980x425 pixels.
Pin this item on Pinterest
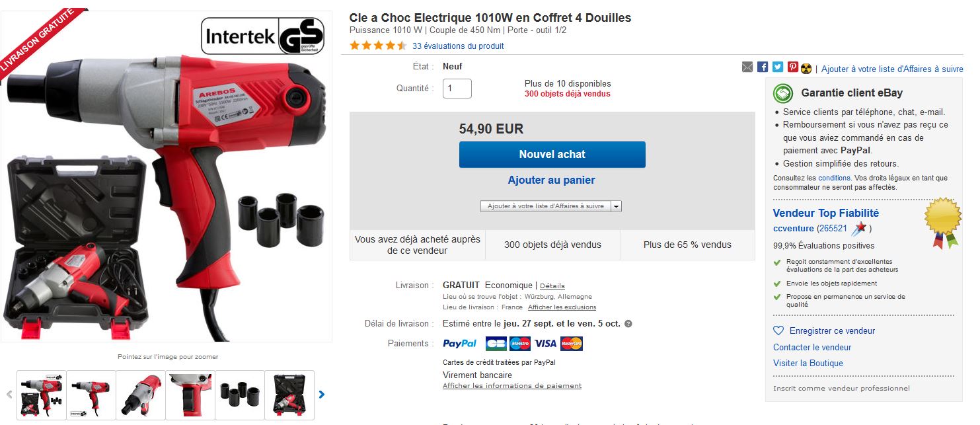[792, 67]
